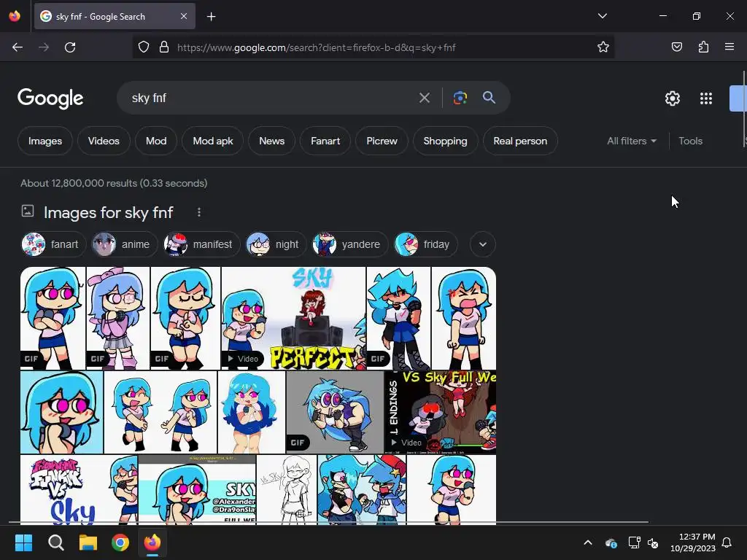The image size is (747, 560).
Task: Open Images for sky fnf heading
Action: tap(109, 212)
